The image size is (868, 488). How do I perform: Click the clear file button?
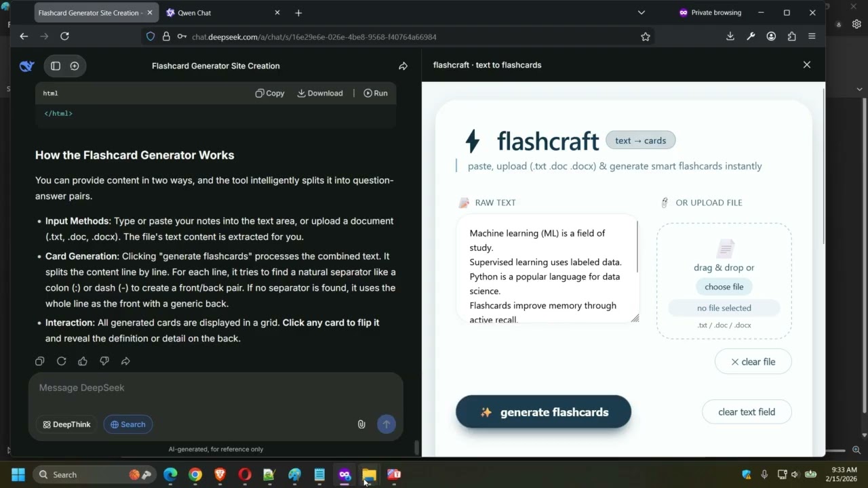[753, 362]
